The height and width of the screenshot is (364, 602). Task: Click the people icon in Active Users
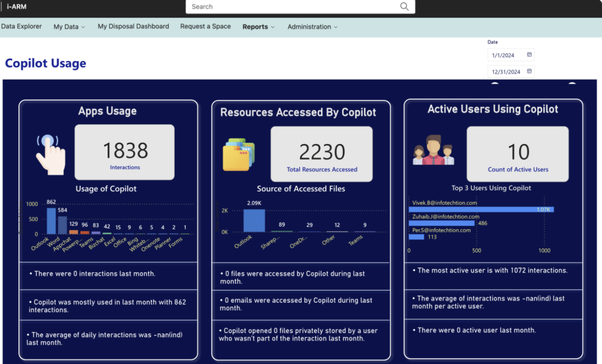433,150
